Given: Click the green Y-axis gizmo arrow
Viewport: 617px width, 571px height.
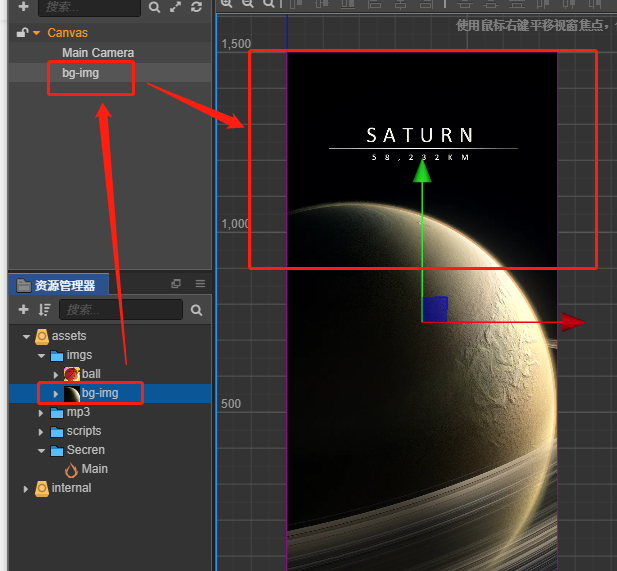Looking at the screenshot, I should [422, 171].
